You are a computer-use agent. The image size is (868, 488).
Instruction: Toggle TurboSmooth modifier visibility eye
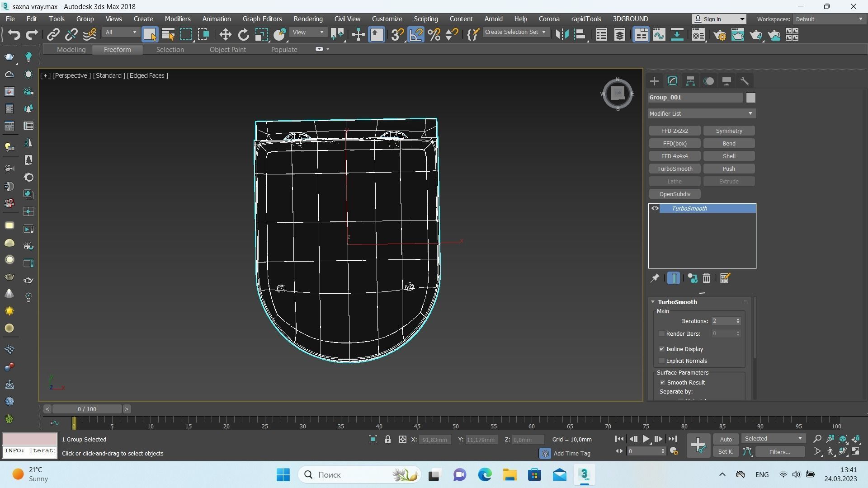(x=655, y=208)
